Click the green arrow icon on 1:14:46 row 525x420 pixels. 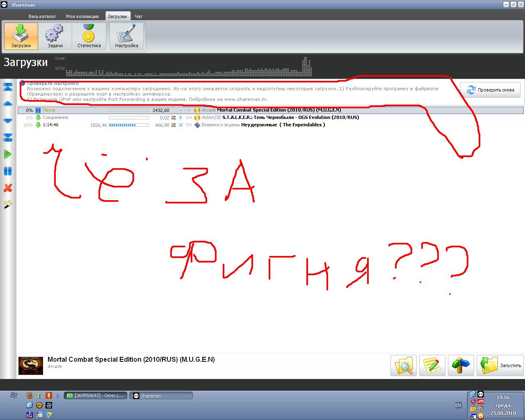pos(38,125)
